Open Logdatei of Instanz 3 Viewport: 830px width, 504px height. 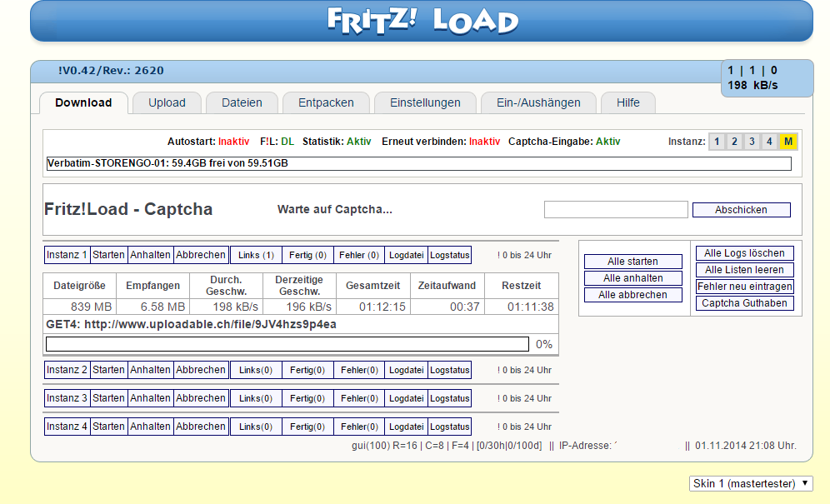pos(406,398)
